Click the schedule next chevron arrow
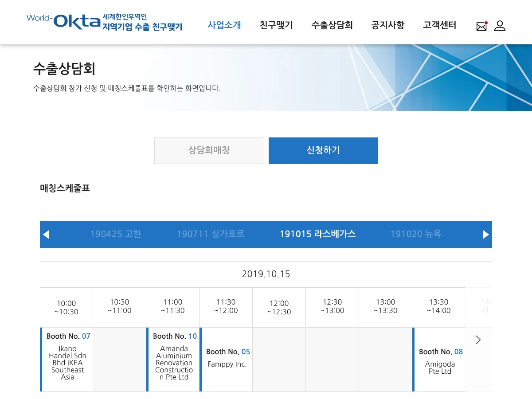The height and width of the screenshot is (399, 532). [478, 340]
